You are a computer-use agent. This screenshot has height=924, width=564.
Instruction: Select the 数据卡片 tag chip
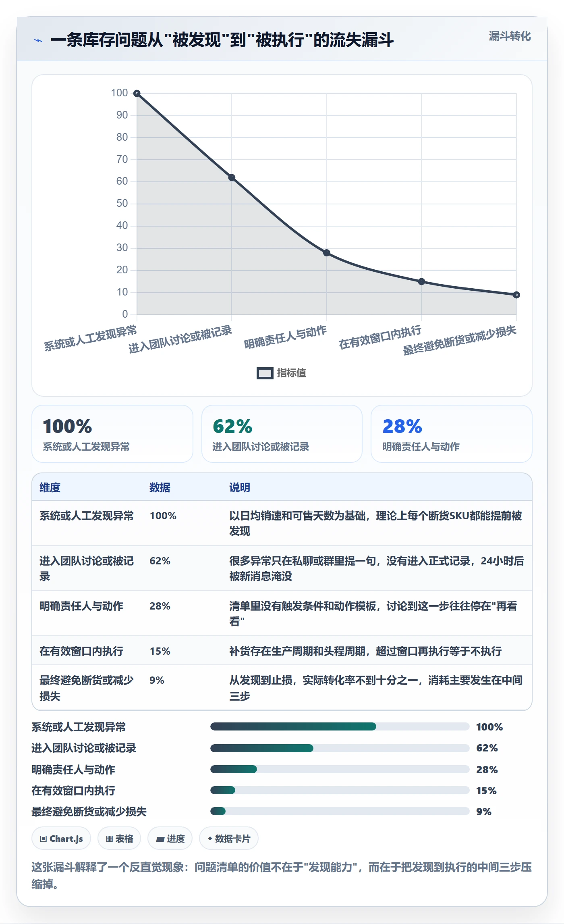point(228,839)
